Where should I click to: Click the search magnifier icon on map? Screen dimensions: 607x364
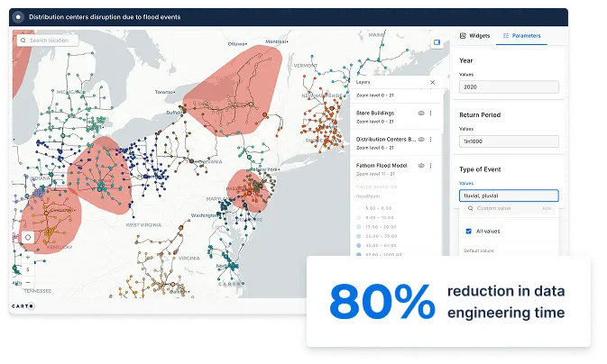click(23, 41)
